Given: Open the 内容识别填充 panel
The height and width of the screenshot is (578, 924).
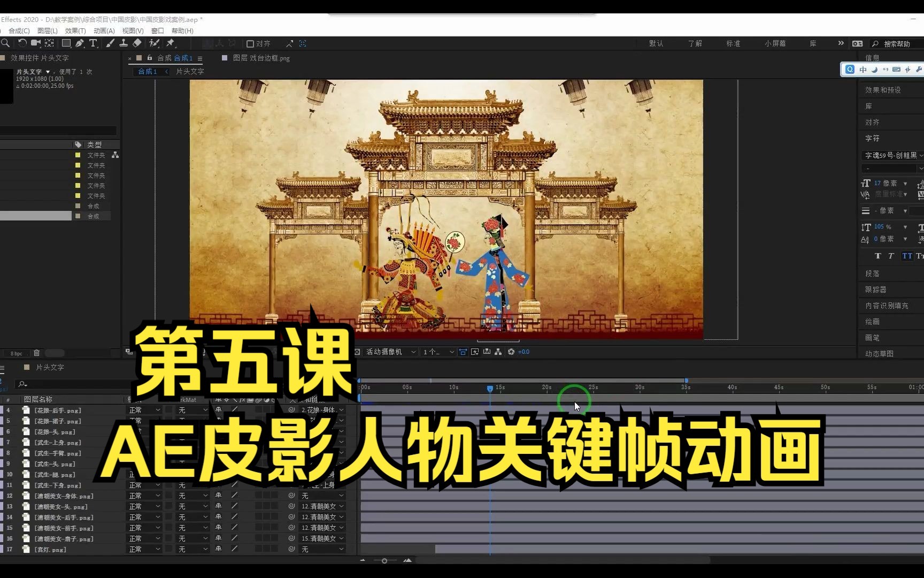Looking at the screenshot, I should point(887,306).
